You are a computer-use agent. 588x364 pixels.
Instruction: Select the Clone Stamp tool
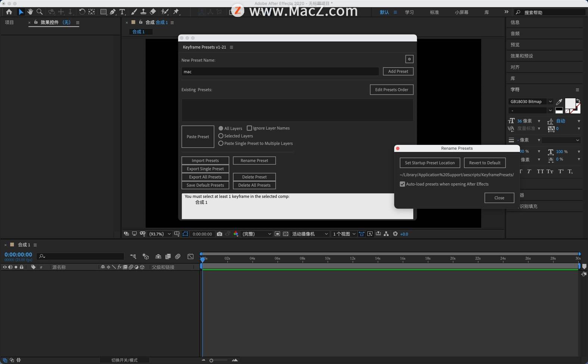click(x=143, y=12)
